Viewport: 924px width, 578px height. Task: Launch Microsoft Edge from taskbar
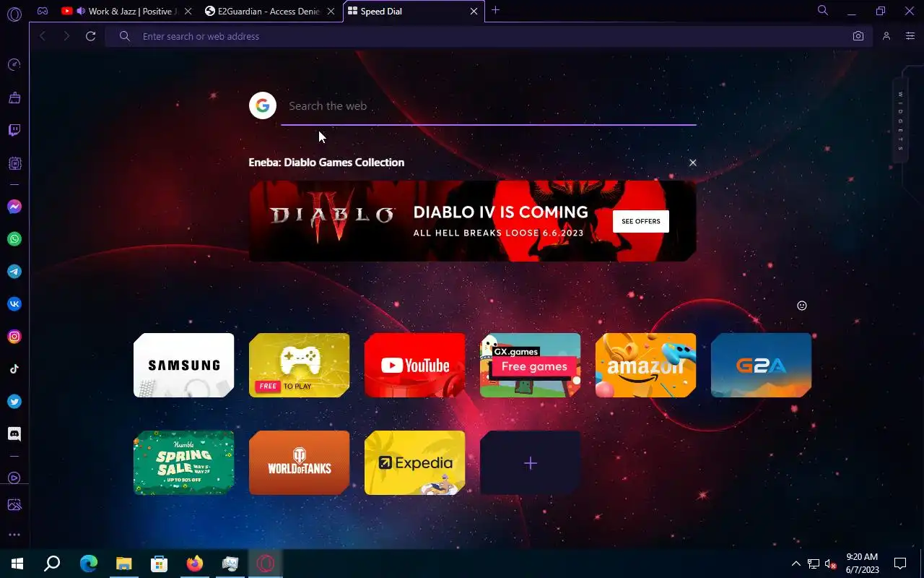pos(89,564)
